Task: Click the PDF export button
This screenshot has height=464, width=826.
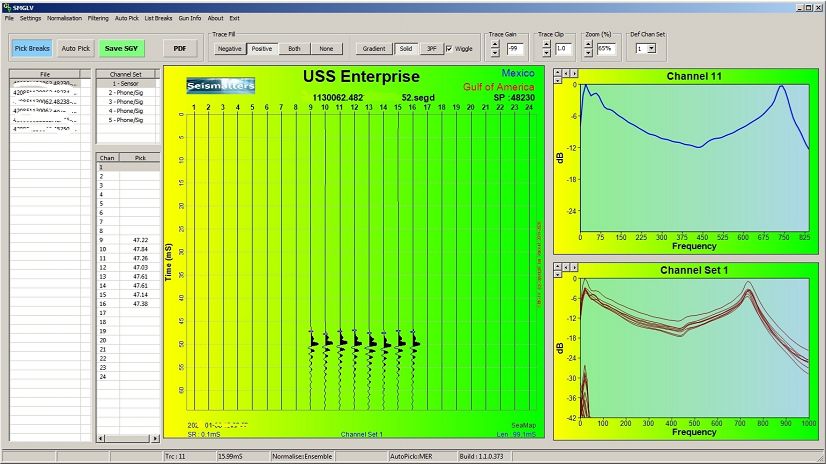Action: pyautogui.click(x=180, y=48)
